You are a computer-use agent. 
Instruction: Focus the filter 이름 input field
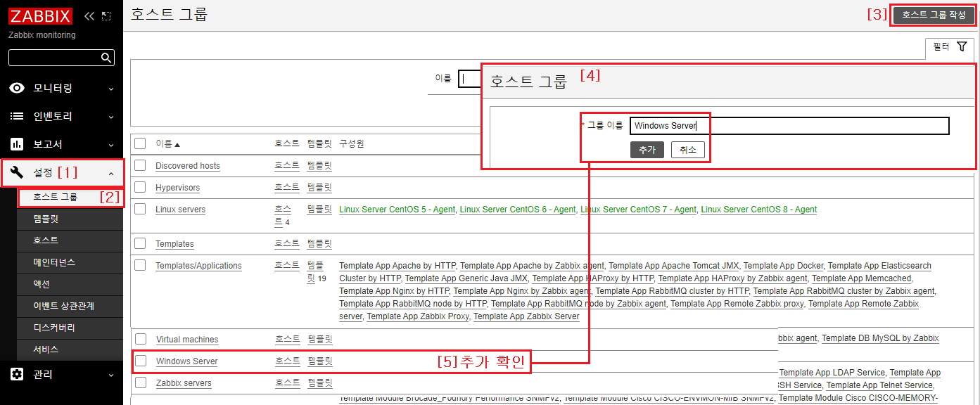point(470,79)
